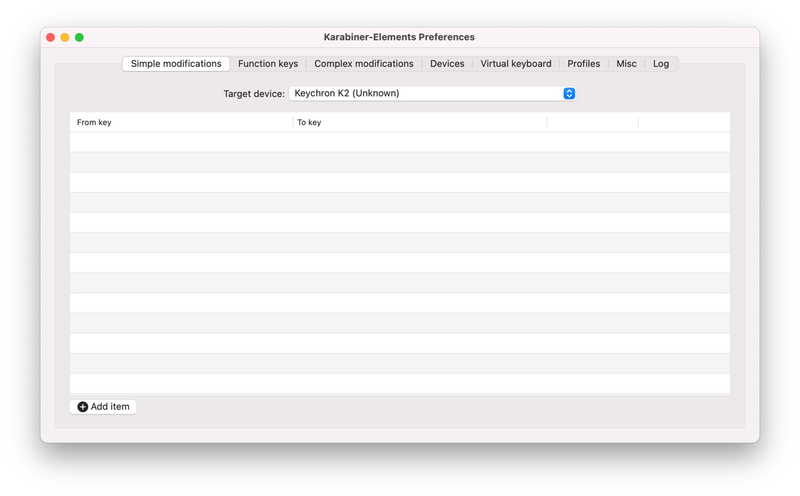Go to the Complex modifications tab
The image size is (800, 496).
[364, 64]
